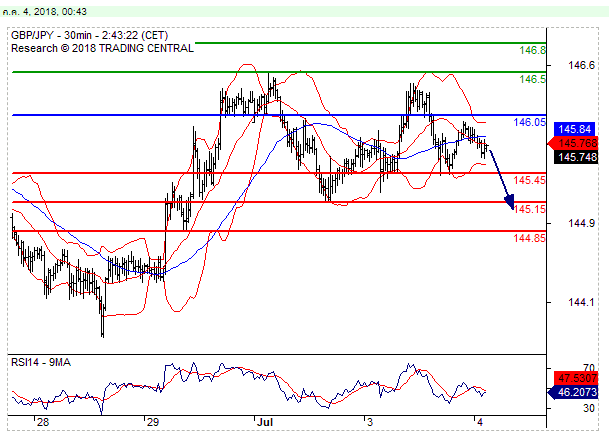The image size is (609, 443).
Task: Click 'Research © 2018 TRADING CENTRAL' text
Action: [102, 49]
